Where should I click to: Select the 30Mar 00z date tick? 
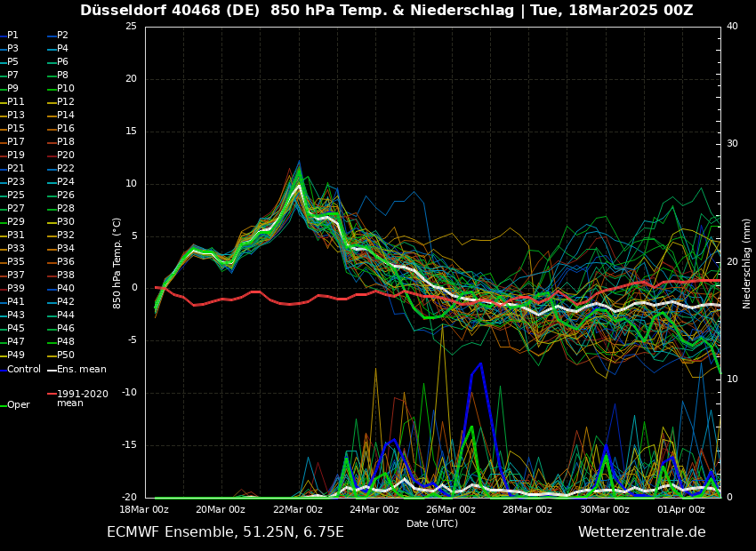tap(605, 510)
